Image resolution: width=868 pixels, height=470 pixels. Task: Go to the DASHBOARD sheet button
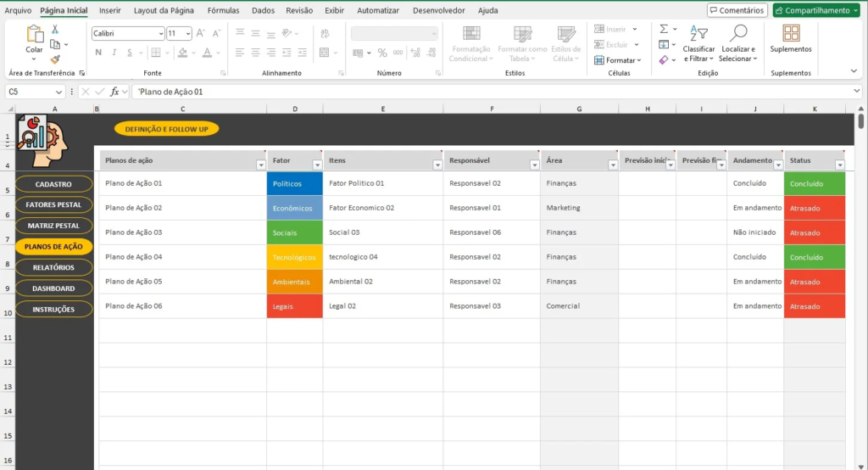[x=53, y=288]
